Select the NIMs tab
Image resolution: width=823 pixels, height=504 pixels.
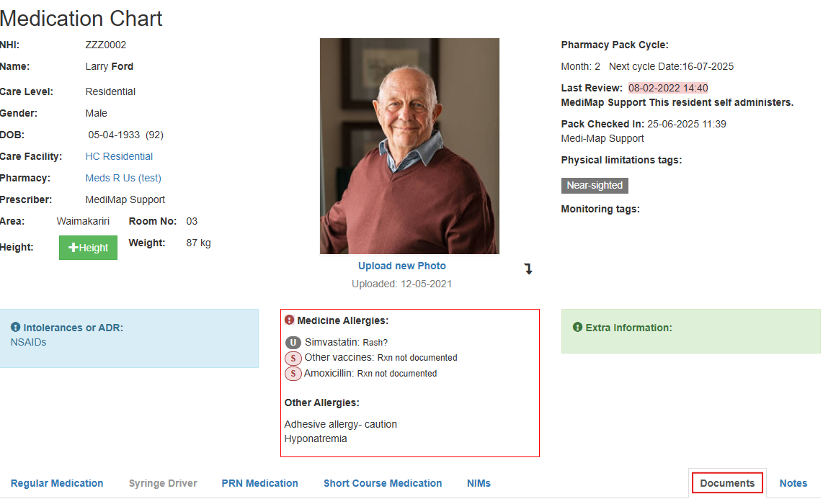[x=479, y=483]
